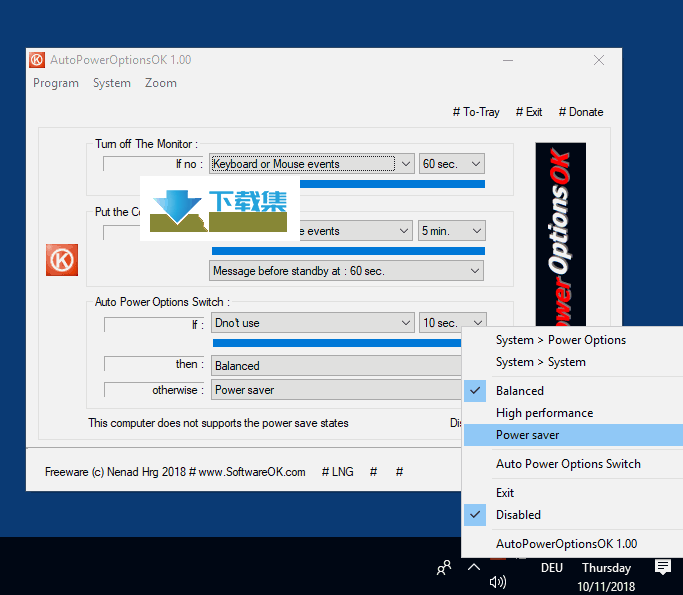Click the Thursday date clock in taskbar
The image size is (683, 595).
(x=606, y=577)
